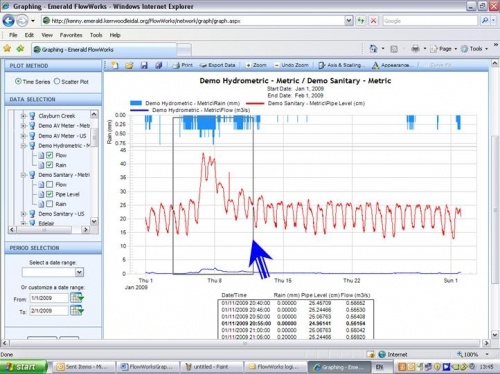Switch to untitled - Paint taskbar button
Viewport: 500px width, 374px height.
tap(211, 367)
